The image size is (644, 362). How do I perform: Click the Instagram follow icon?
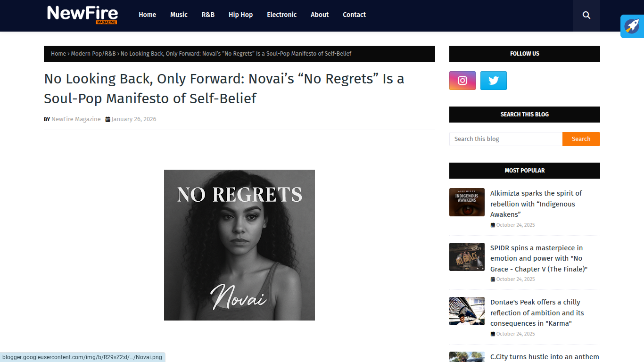462,81
